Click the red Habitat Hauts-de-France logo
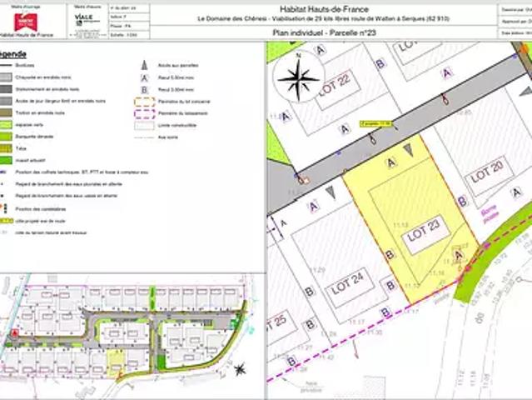532x400 pixels. tap(26, 22)
